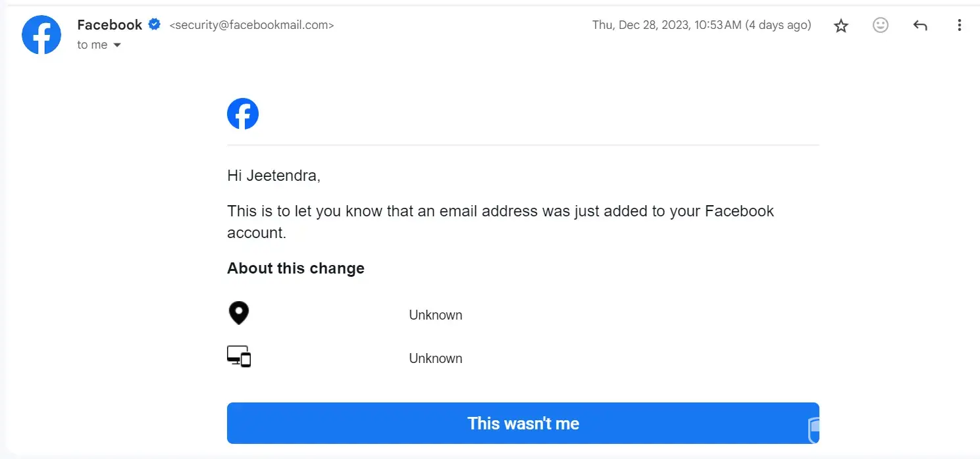Click the 'Unknown' text beside device icon

click(x=435, y=358)
